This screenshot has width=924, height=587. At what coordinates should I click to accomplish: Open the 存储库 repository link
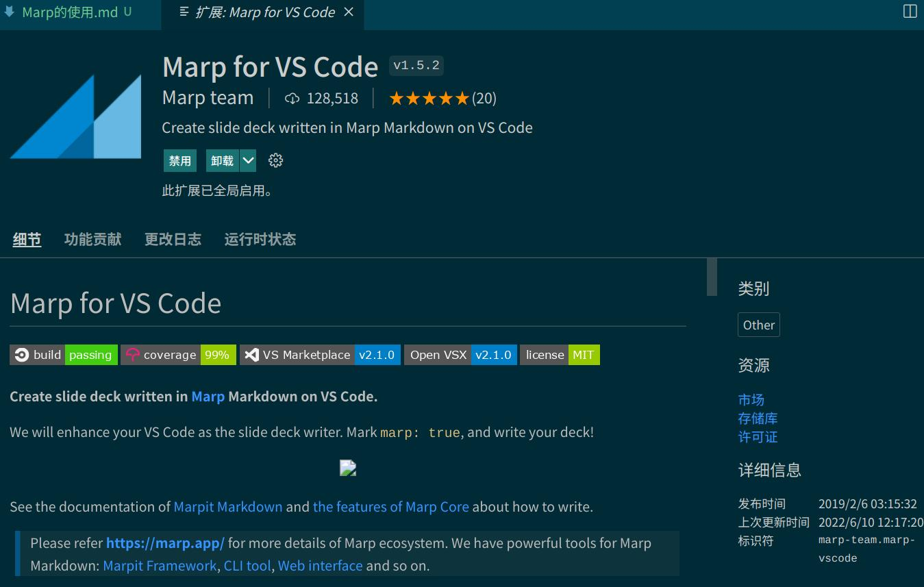click(758, 419)
